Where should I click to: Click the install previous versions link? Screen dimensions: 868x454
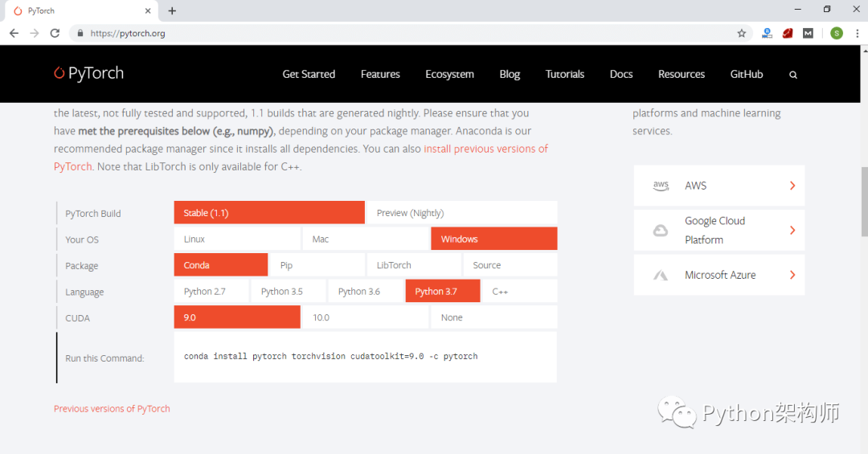(301, 157)
